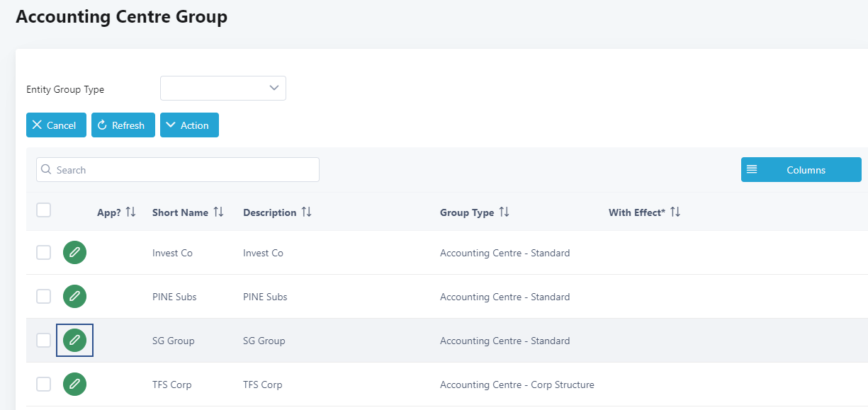Sort by Group Type column arrows
The image size is (868, 410).
[504, 212]
